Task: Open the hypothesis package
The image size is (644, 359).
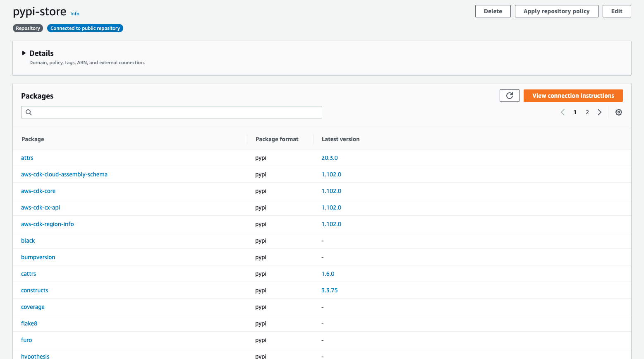Action: click(x=35, y=356)
